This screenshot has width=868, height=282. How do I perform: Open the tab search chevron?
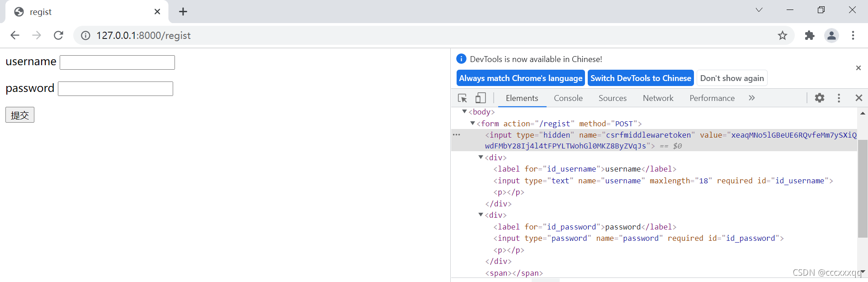click(x=759, y=10)
